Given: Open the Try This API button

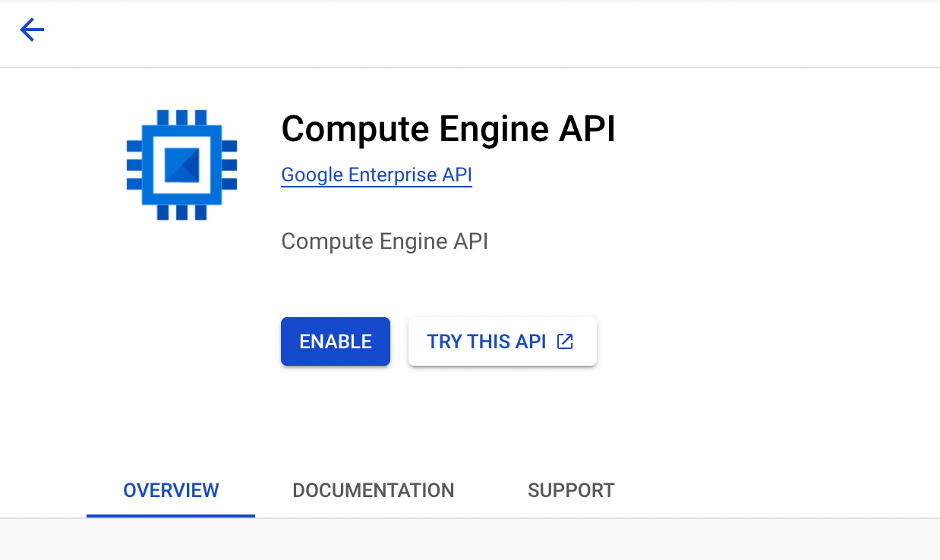Looking at the screenshot, I should [x=503, y=341].
